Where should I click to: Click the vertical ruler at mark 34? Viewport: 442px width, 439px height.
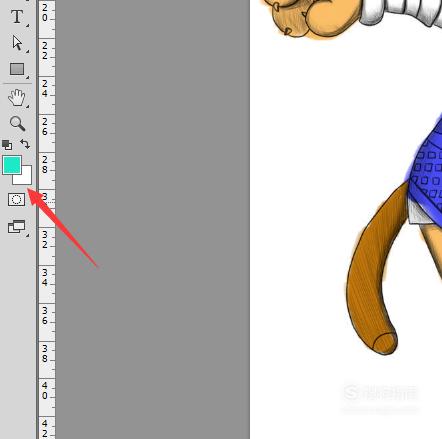[x=45, y=278]
